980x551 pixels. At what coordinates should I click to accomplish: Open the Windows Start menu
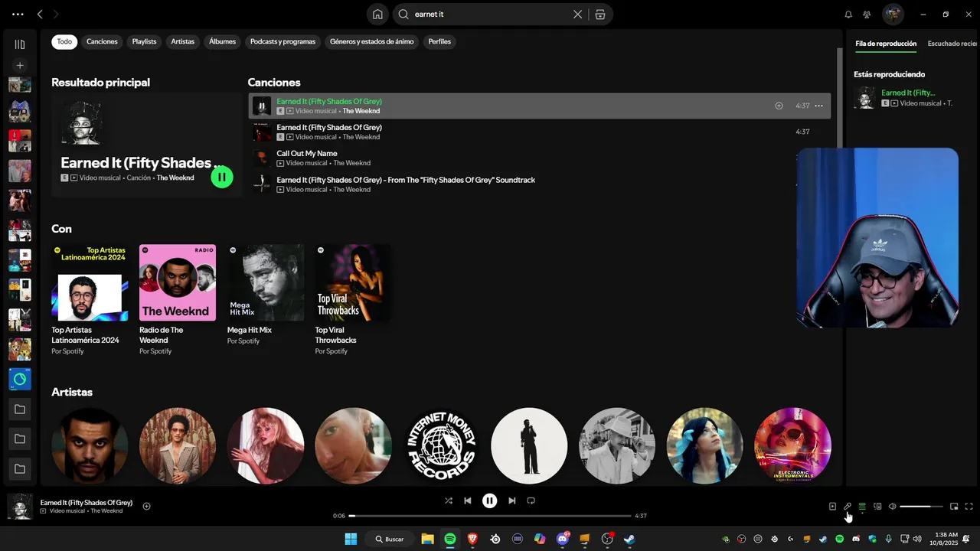(351, 539)
